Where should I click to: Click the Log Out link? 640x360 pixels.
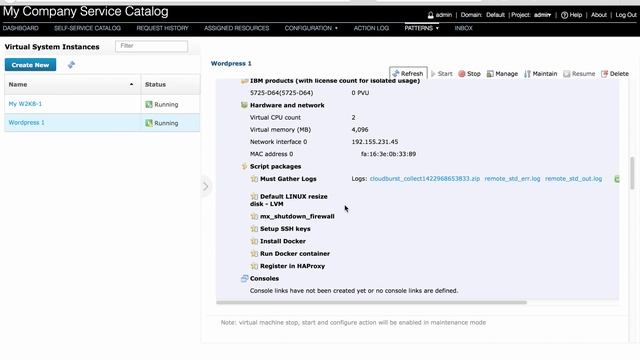click(x=626, y=15)
